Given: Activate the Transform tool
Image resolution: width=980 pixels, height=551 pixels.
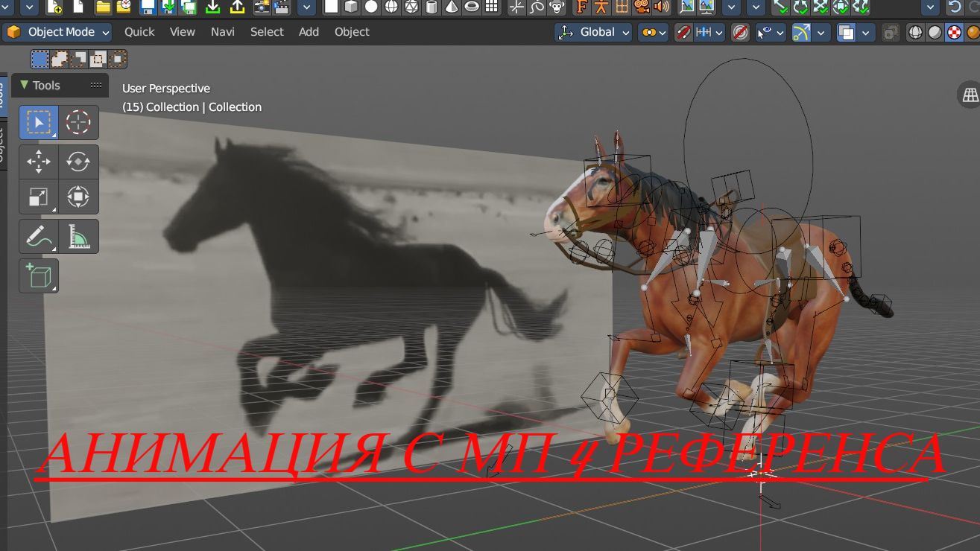Looking at the screenshot, I should (78, 197).
